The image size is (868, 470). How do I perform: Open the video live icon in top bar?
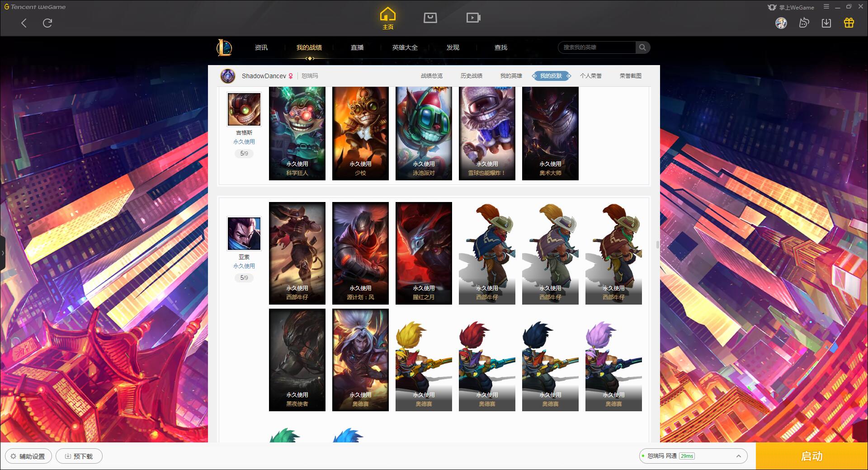[x=473, y=18]
